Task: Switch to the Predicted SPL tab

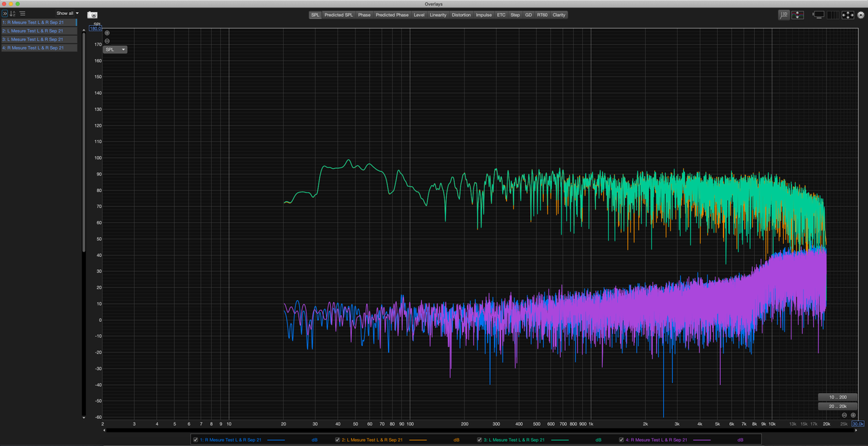Action: pos(338,15)
